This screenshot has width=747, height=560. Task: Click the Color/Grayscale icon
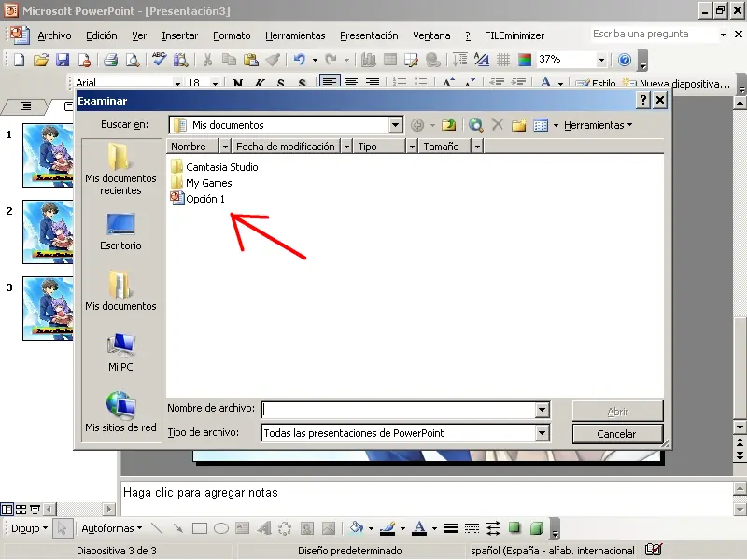point(525,60)
